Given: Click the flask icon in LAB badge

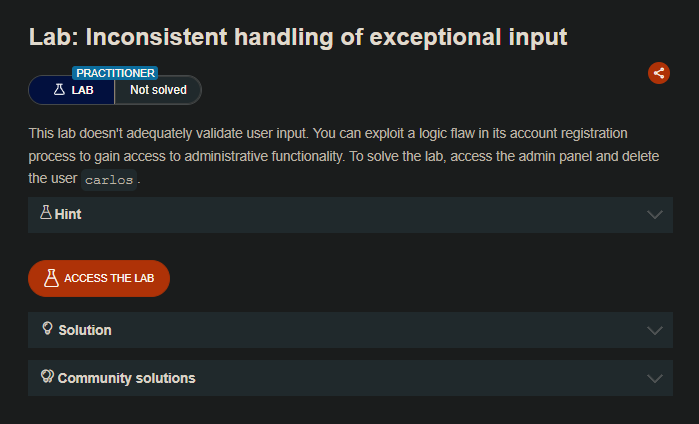Looking at the screenshot, I should [59, 90].
